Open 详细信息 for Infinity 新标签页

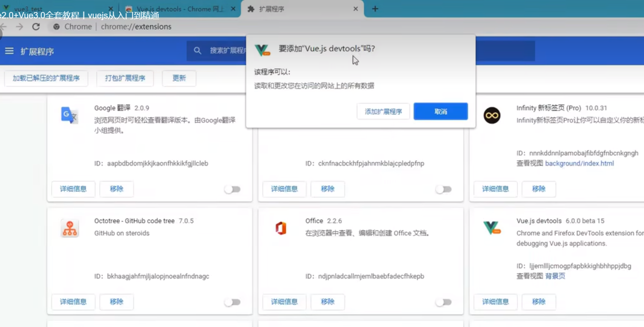coord(495,189)
